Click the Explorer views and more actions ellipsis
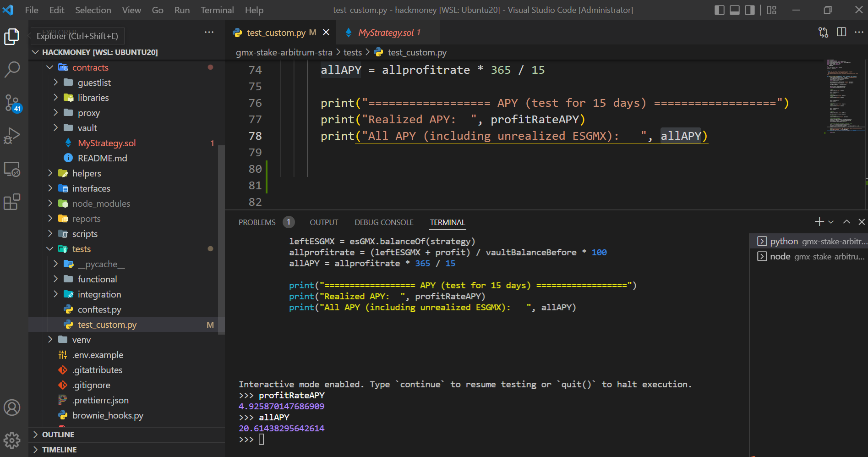This screenshot has width=868, height=457. [x=209, y=32]
